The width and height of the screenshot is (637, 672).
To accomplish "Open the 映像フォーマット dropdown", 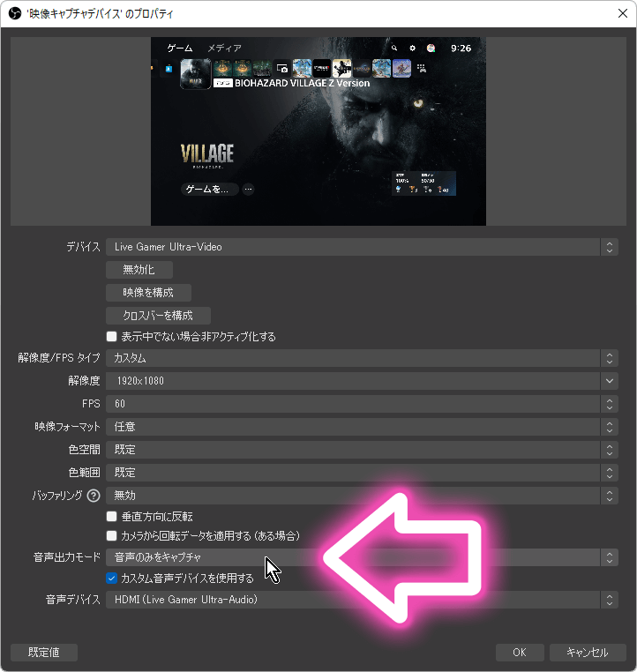I will coord(362,427).
